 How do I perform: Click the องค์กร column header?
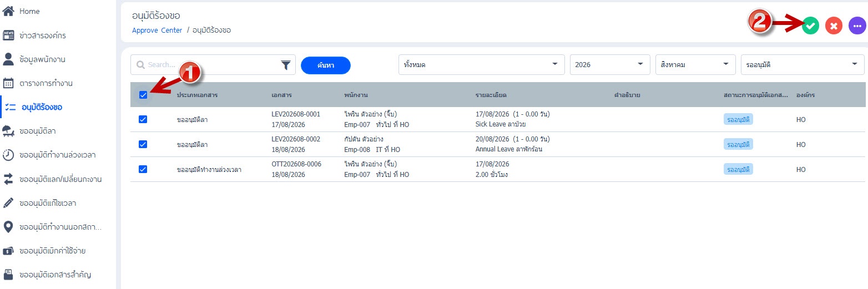[x=805, y=95]
